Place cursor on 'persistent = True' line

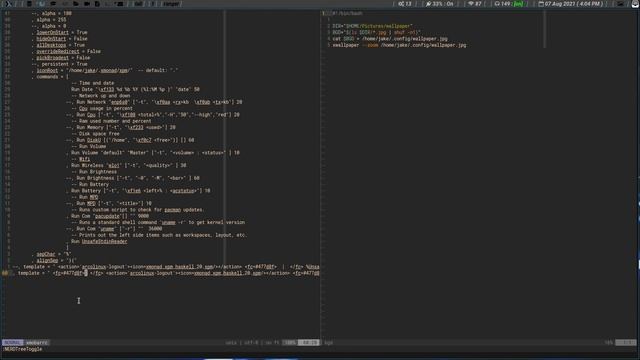tap(60, 64)
